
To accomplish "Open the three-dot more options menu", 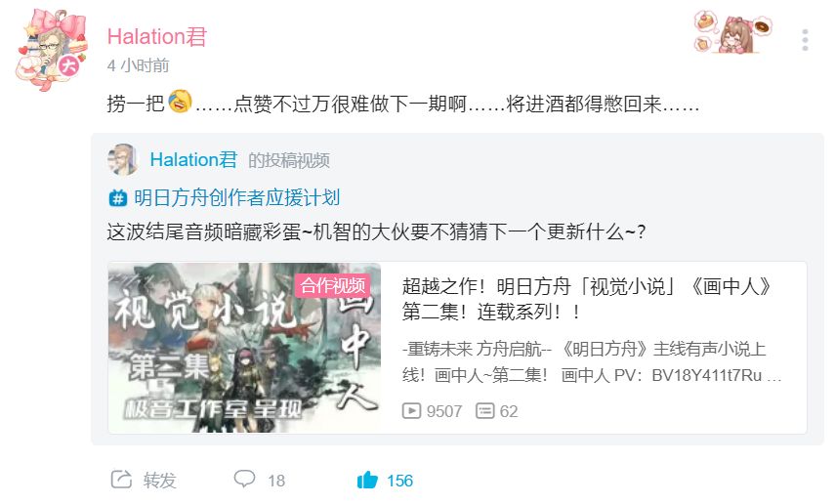I will (805, 40).
